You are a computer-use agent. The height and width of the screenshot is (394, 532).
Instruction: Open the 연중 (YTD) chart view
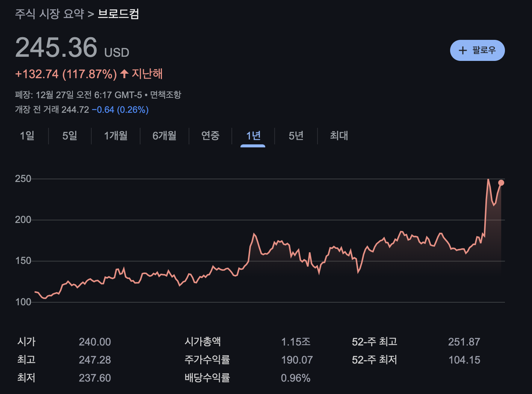[210, 136]
